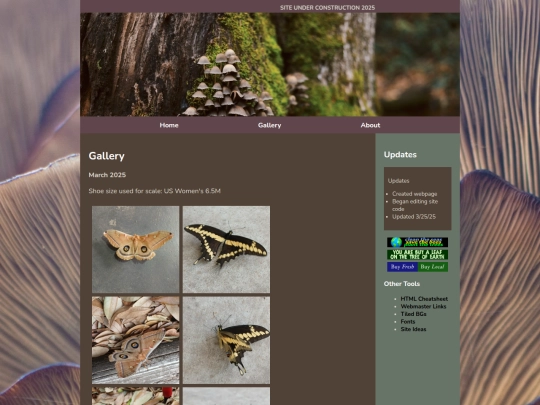This screenshot has width=540, height=405.
Task: Click the tan moth photo thumbnail
Action: coord(136,249)
